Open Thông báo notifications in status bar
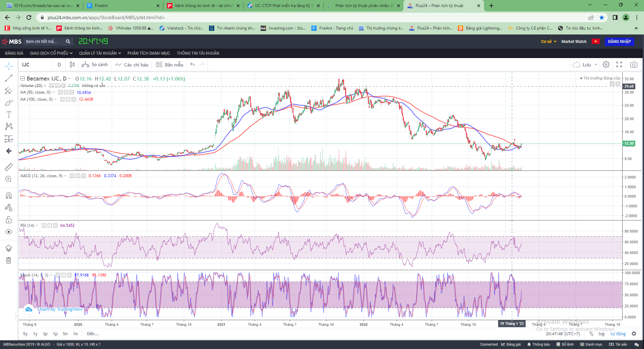Screen dimensions: 644x349 (538, 344)
